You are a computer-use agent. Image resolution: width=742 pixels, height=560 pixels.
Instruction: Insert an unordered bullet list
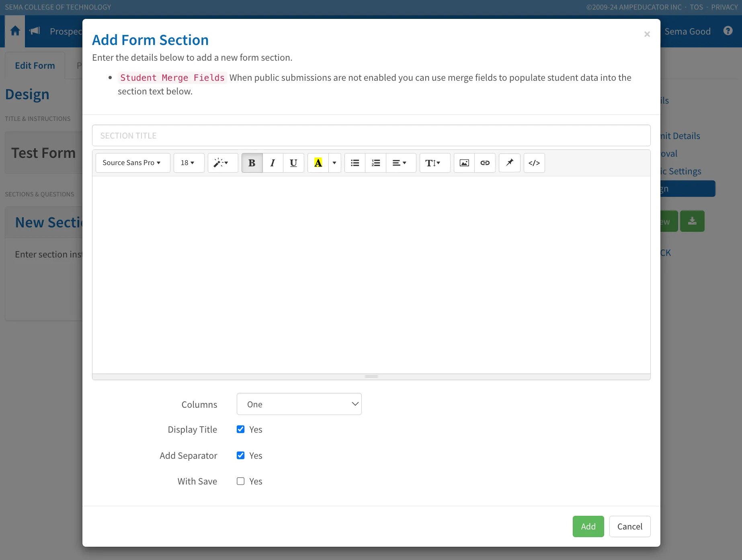355,163
